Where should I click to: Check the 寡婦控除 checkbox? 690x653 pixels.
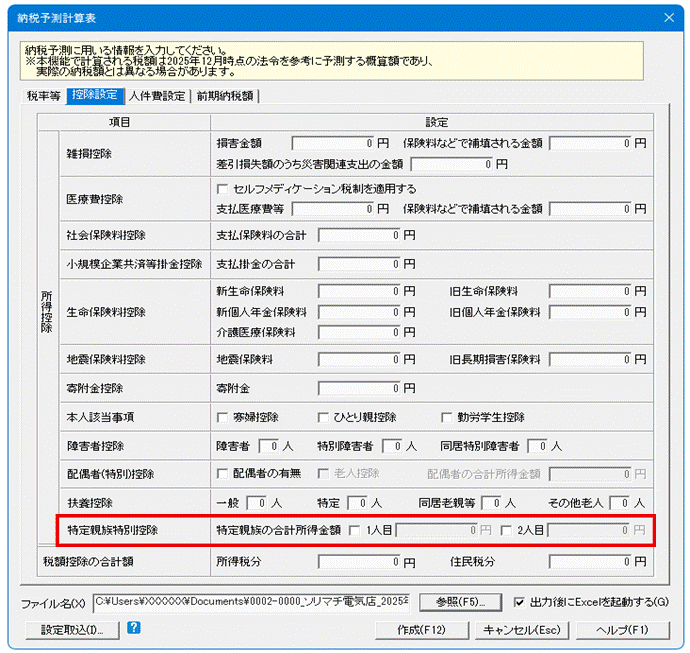pyautogui.click(x=223, y=417)
